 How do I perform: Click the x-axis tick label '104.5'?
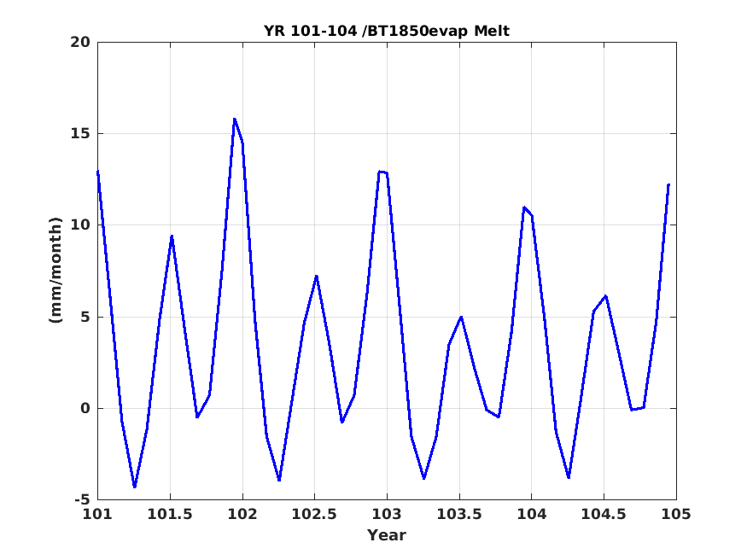coord(604,514)
